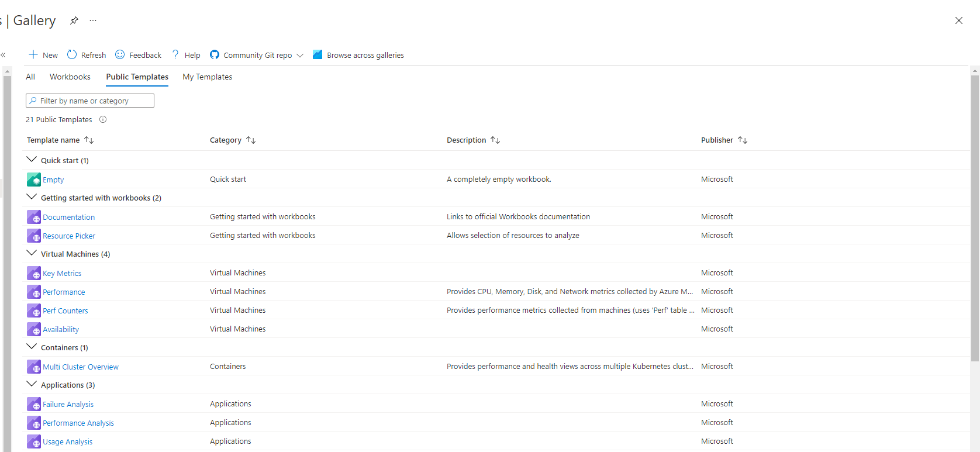Click the Resource Picker template icon

click(34, 236)
